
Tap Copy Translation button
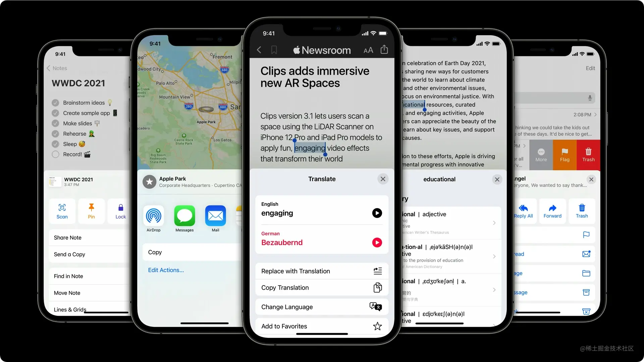click(x=322, y=288)
